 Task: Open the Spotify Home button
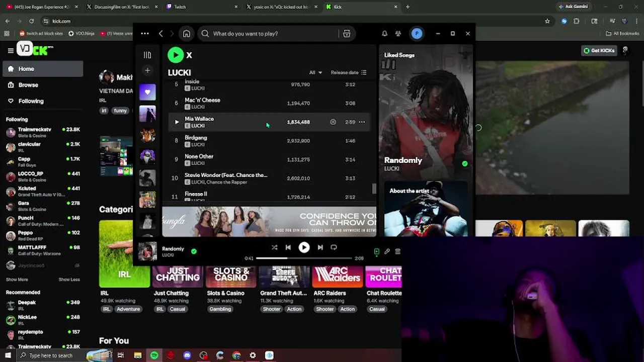187,34
